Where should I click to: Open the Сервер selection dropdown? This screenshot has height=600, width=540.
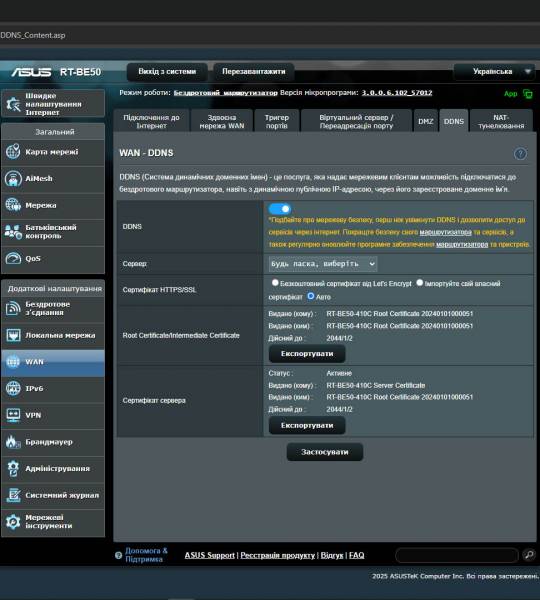(323, 264)
